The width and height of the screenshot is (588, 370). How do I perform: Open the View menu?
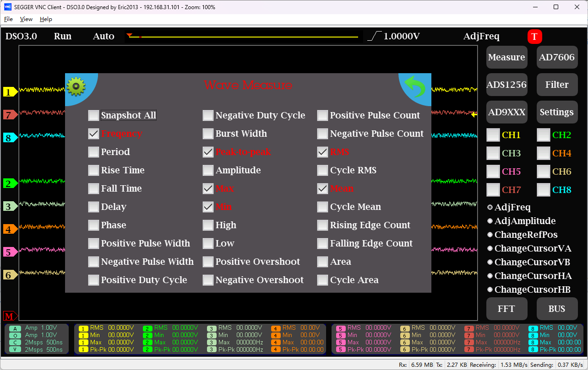pos(26,19)
